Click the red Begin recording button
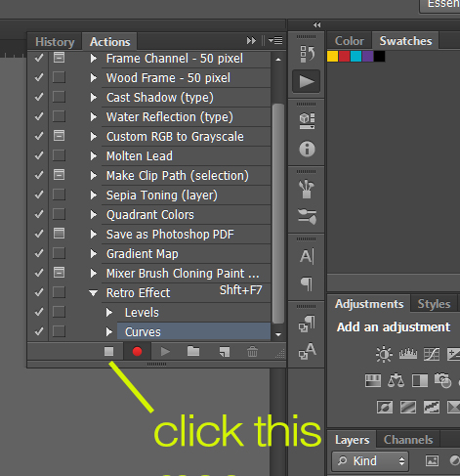This screenshot has height=476, width=460. pos(137,351)
